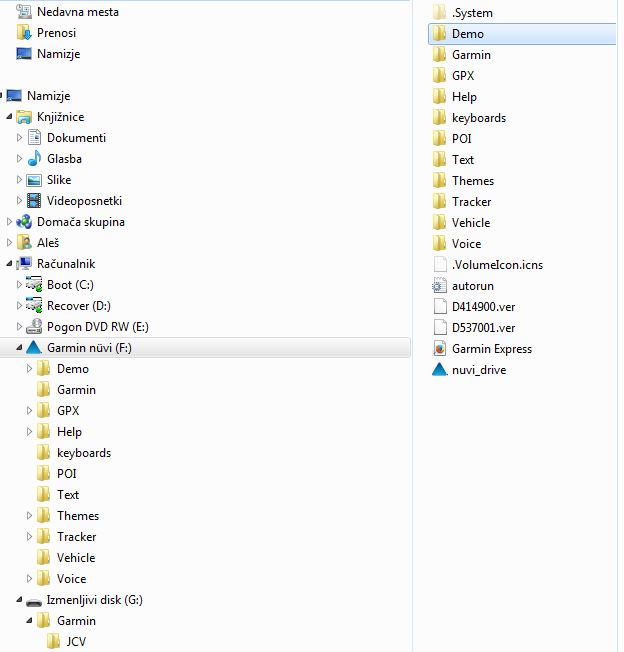This screenshot has width=624, height=652.
Task: Collapse the Računalnik tree node
Action: click(x=9, y=264)
